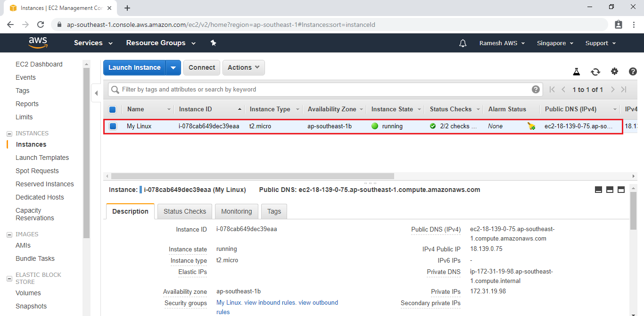Screen dimensions: 644x316
Task: Open the Name column filter dropdown
Action: [x=169, y=109]
